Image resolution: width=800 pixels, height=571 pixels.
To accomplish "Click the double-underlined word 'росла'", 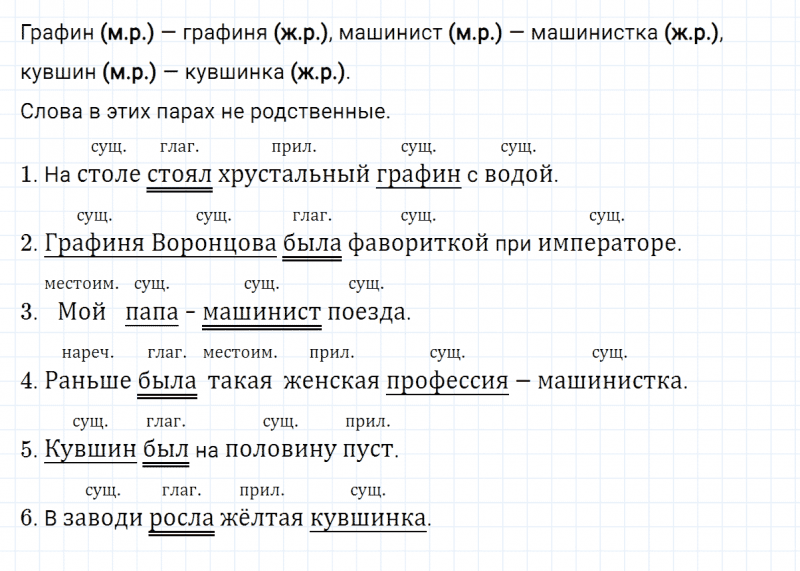I will (x=182, y=518).
